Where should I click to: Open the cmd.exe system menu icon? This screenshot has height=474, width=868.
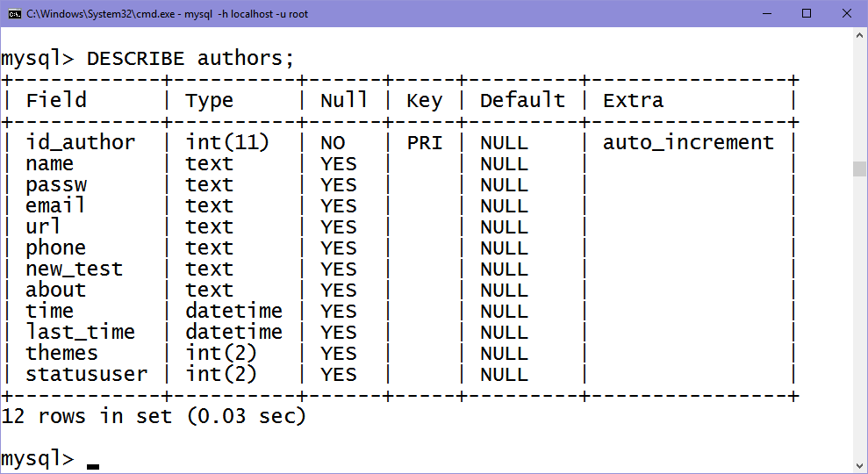(x=14, y=14)
